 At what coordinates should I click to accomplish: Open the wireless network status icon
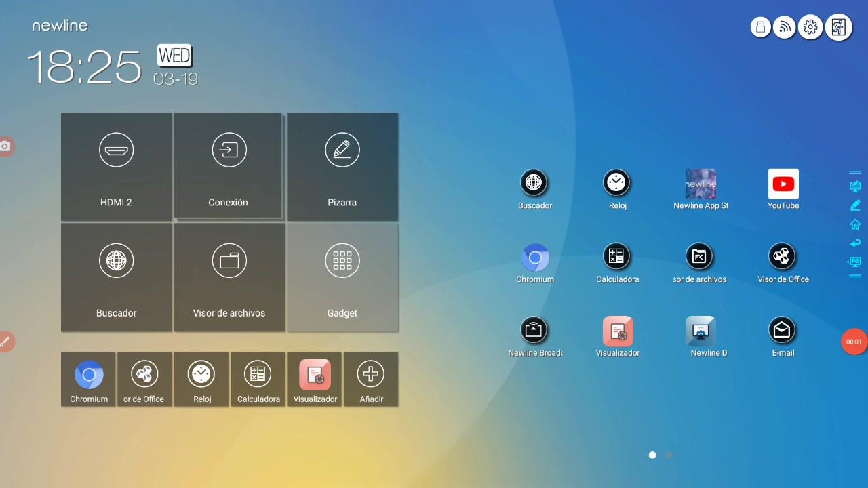785,27
